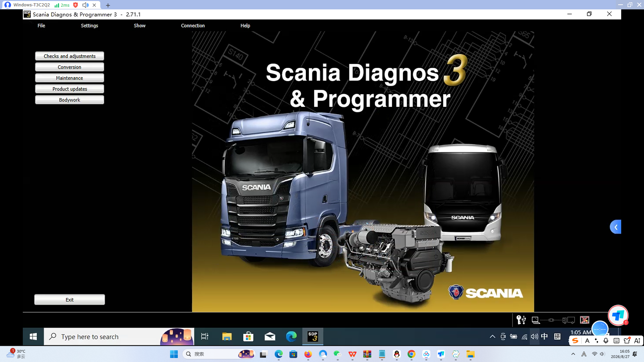Open the host Windows 11 Start button

pos(174,354)
